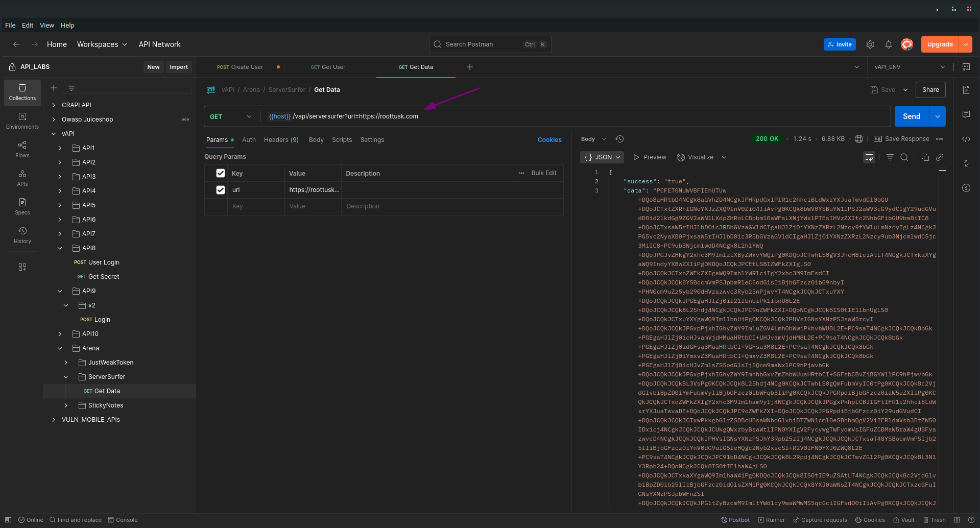Expand the StickyNotes folder
The image size is (980, 528).
(66, 405)
